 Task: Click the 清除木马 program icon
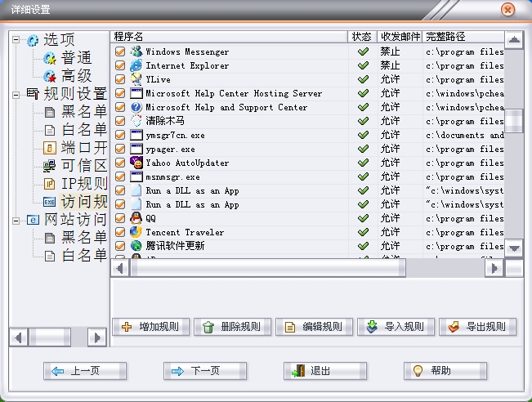136,121
